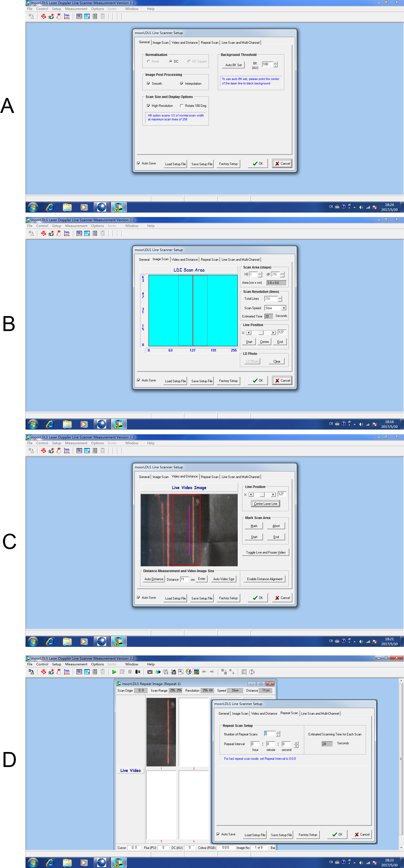This screenshot has height=868, width=404.
Task: Open Internet Explorer on the taskbar showing 18:24
Action: point(50,207)
